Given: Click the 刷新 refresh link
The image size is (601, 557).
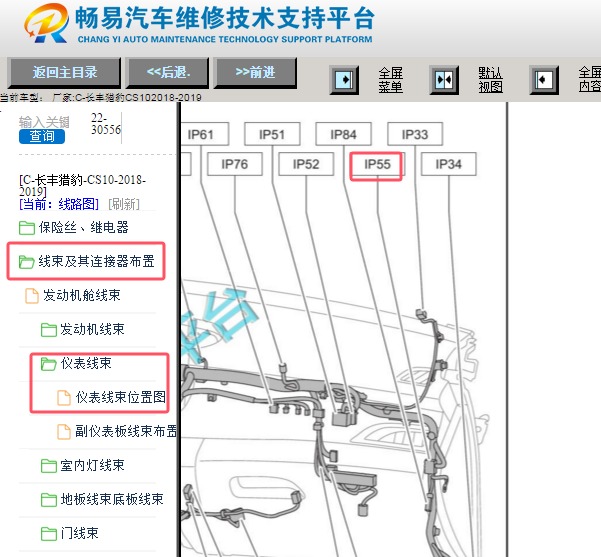Looking at the screenshot, I should [x=124, y=204].
